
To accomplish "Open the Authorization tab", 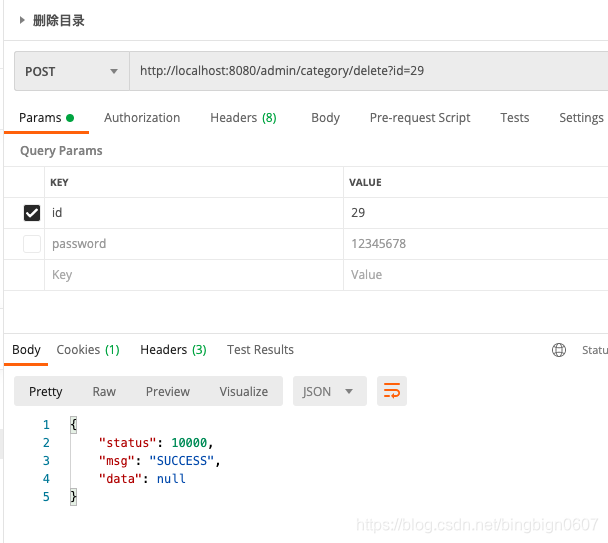I will click(142, 118).
